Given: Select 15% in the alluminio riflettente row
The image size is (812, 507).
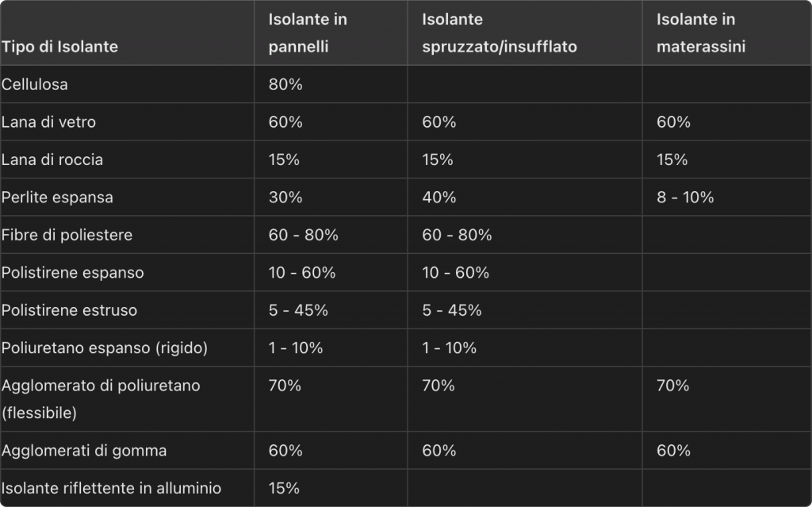Looking at the screenshot, I should pyautogui.click(x=284, y=488).
